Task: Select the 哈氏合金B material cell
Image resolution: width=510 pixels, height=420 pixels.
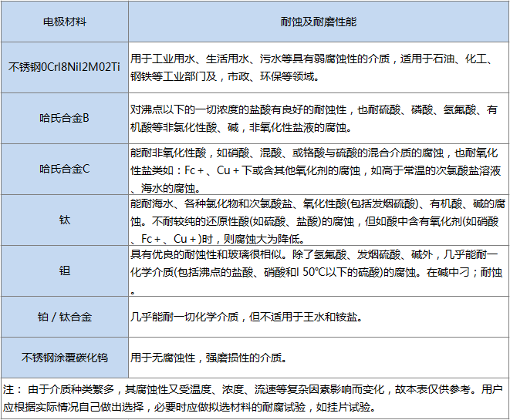Action: tap(64, 118)
